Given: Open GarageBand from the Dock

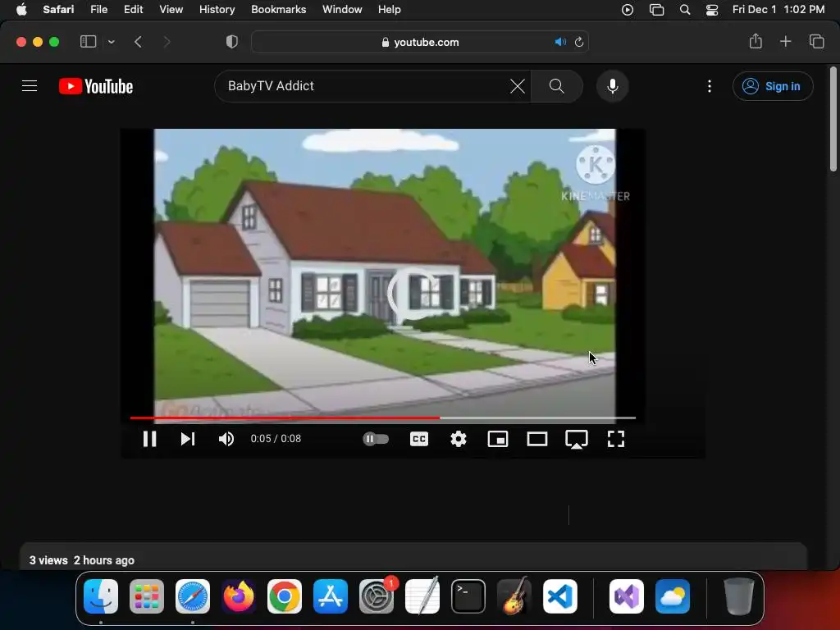Looking at the screenshot, I should [514, 596].
